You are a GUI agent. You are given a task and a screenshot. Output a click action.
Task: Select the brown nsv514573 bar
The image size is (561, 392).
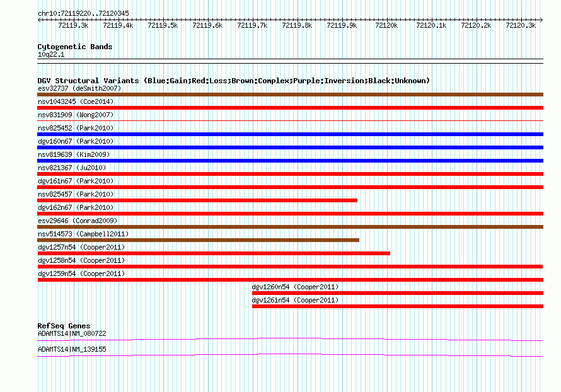pyautogui.click(x=198, y=240)
